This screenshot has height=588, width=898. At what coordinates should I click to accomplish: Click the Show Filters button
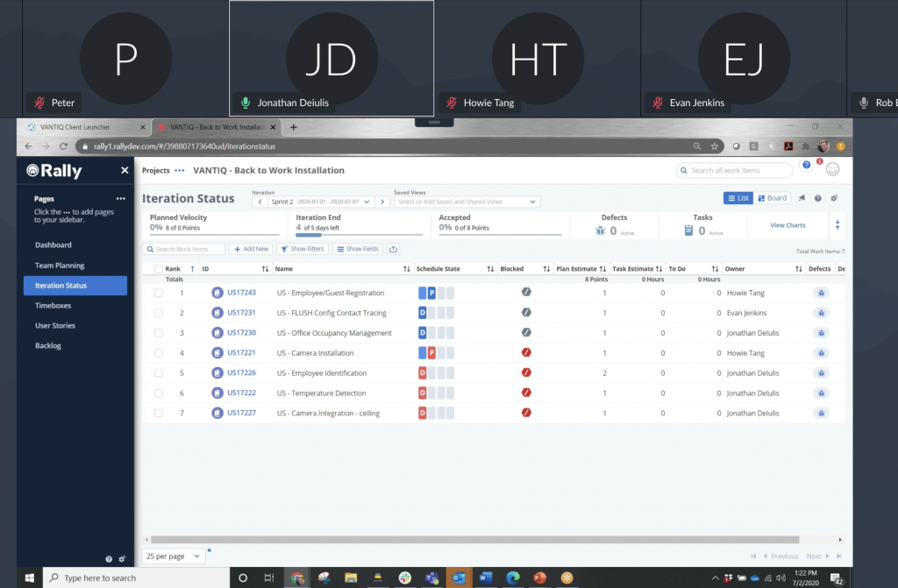[x=303, y=249]
